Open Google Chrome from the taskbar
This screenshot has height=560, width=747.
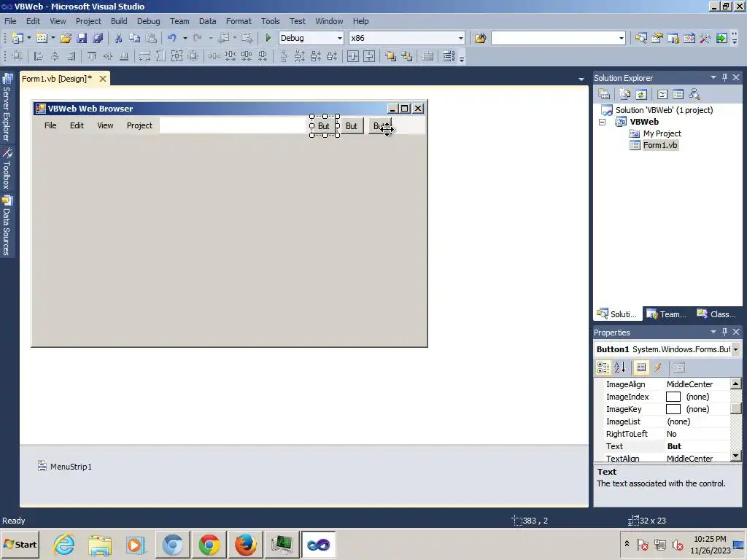[209, 545]
